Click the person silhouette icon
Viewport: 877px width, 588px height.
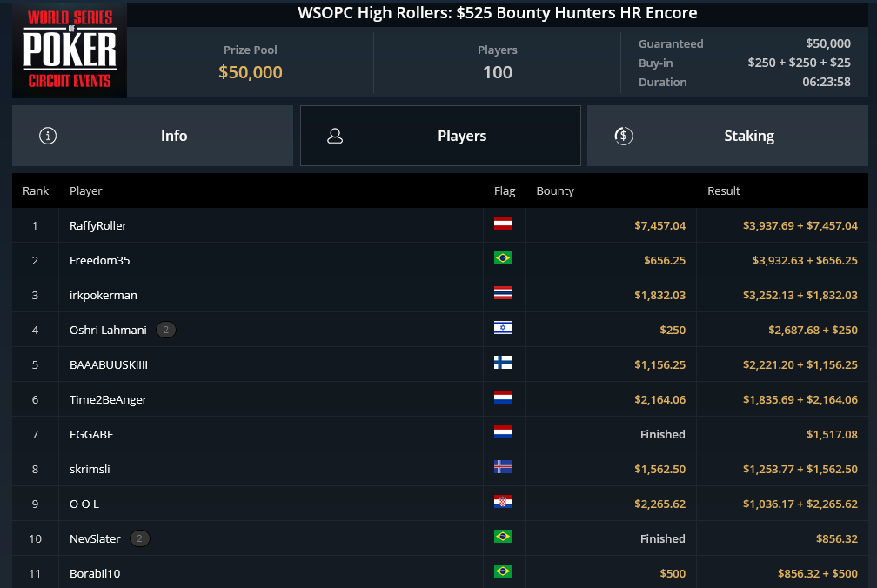pos(335,136)
